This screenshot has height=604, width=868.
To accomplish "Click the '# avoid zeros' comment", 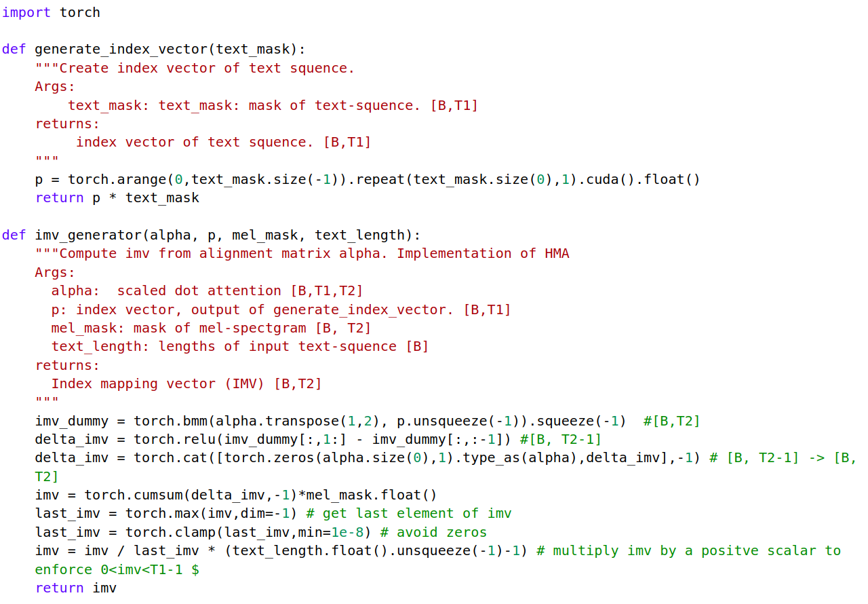I will (x=441, y=532).
